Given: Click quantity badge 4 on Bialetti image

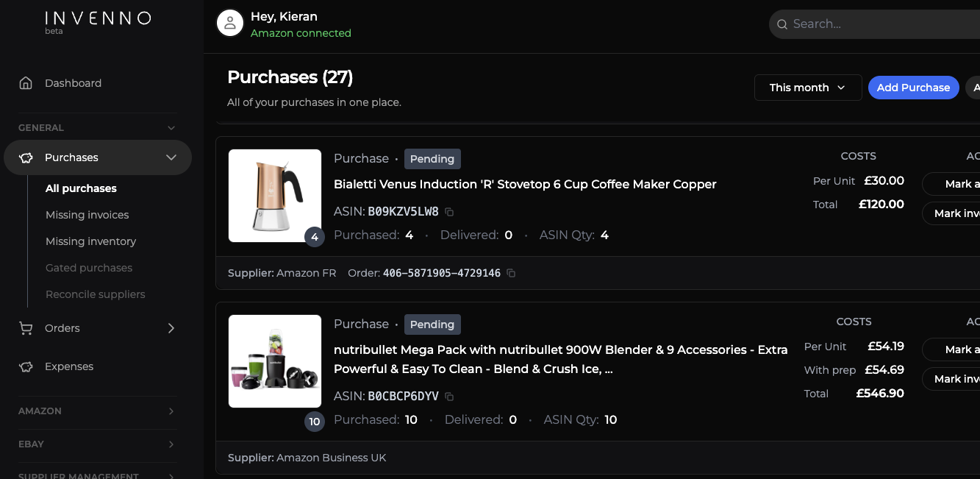Looking at the screenshot, I should 315,237.
